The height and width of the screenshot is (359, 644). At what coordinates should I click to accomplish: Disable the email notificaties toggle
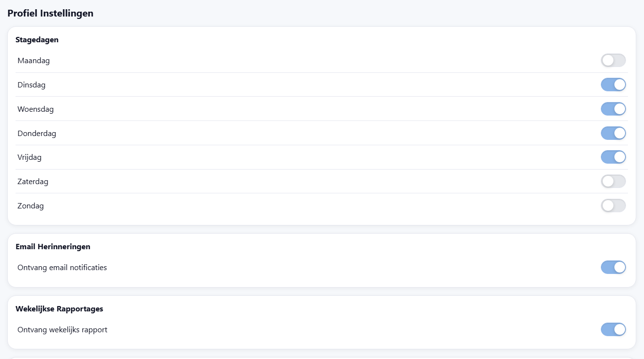tap(613, 268)
